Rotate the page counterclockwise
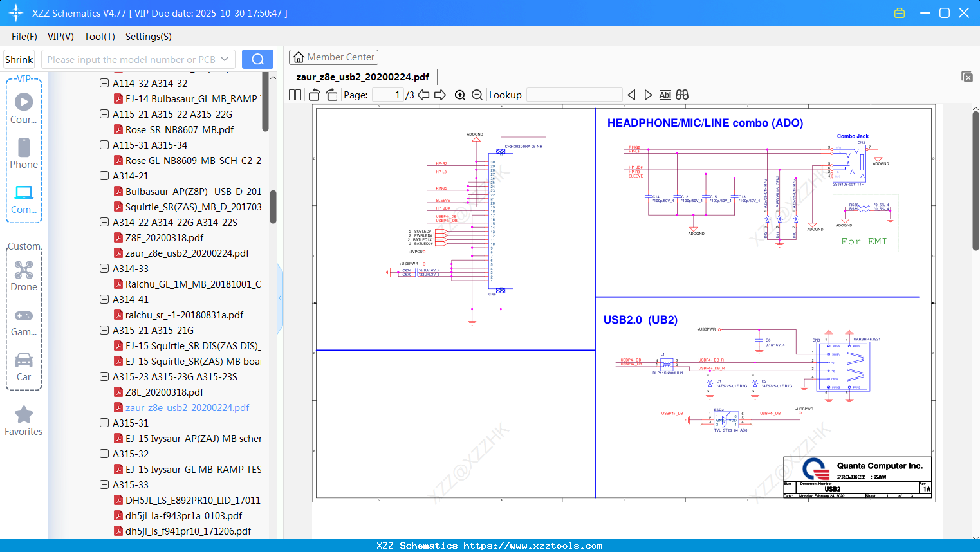The image size is (980, 552). point(315,95)
